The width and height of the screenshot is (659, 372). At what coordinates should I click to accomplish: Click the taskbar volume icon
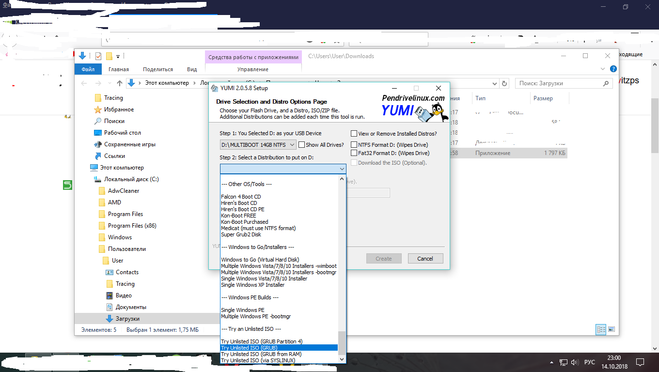(575, 362)
